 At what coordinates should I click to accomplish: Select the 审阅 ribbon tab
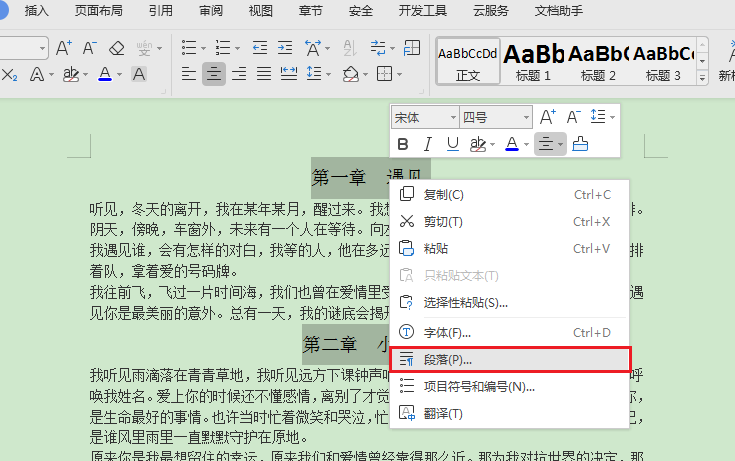[x=210, y=10]
